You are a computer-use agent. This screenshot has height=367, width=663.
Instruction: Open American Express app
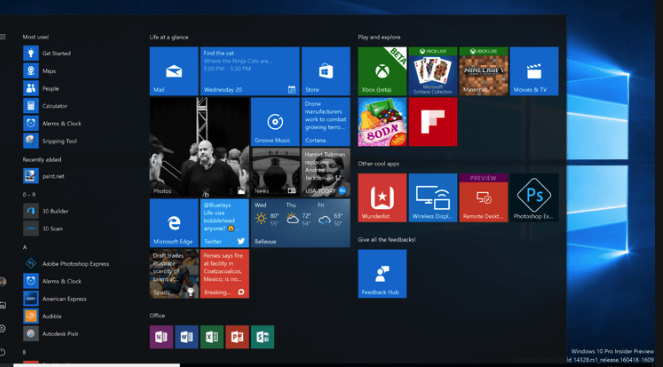pos(55,299)
